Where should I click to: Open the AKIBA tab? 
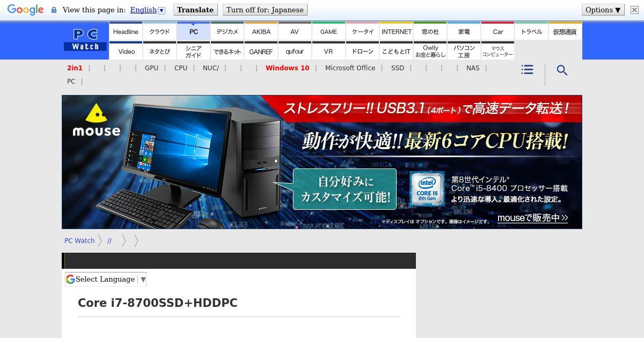coord(261,32)
